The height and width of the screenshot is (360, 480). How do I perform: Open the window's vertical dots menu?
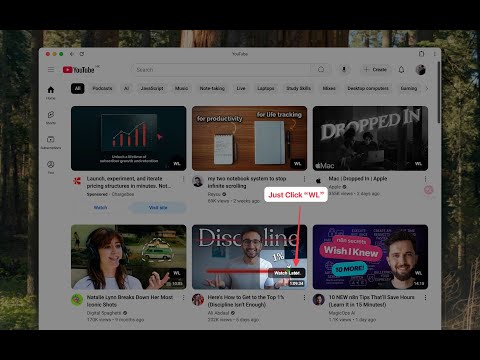pyautogui.click(x=435, y=54)
